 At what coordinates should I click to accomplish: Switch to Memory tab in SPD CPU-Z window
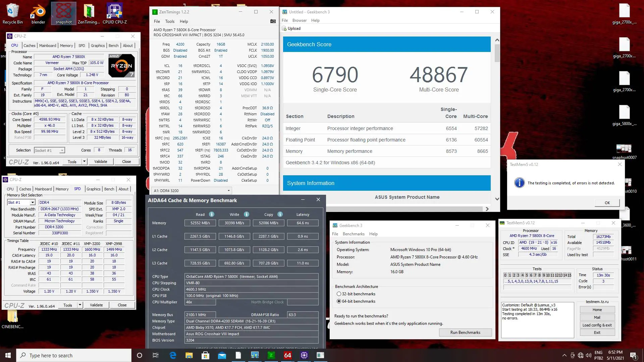[62, 189]
